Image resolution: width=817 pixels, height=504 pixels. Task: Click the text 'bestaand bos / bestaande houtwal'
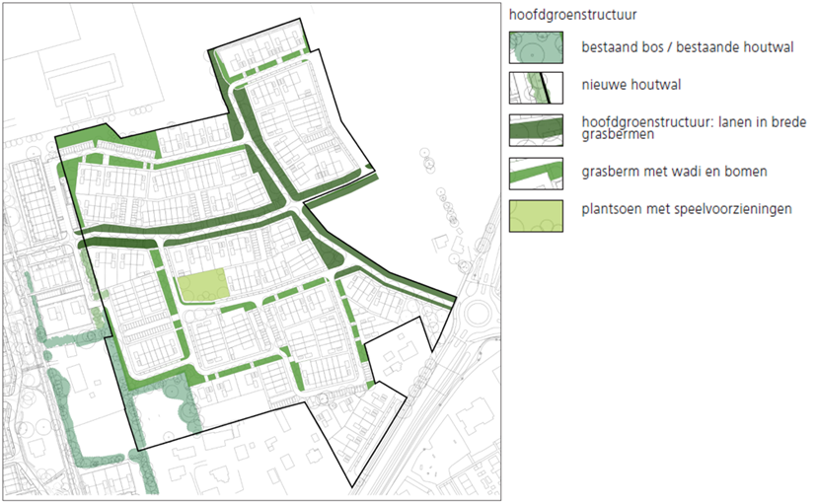click(688, 47)
